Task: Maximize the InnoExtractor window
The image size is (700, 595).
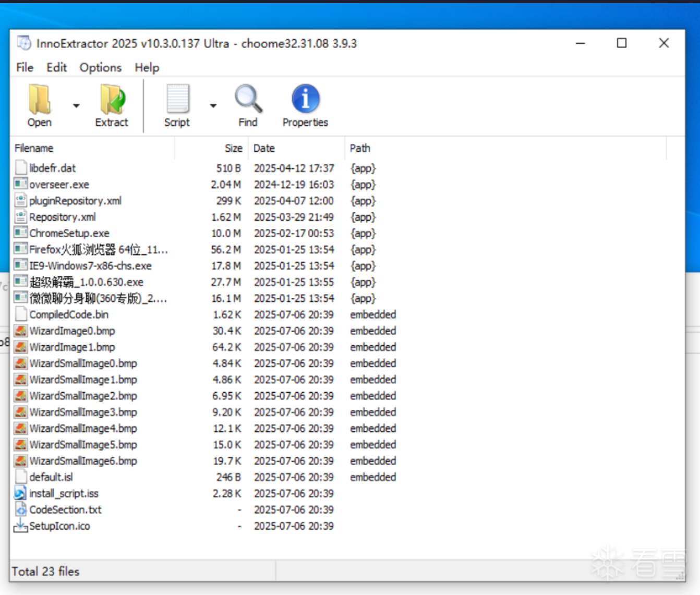Action: click(622, 43)
